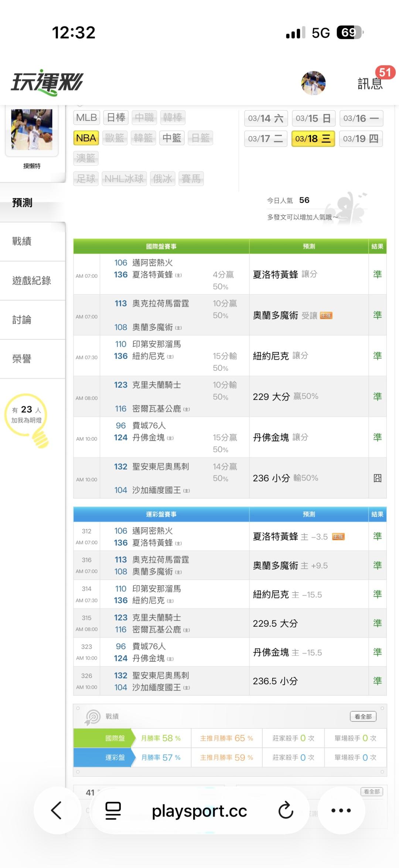
Task: Open the browser more options menu
Action: pyautogui.click(x=341, y=810)
